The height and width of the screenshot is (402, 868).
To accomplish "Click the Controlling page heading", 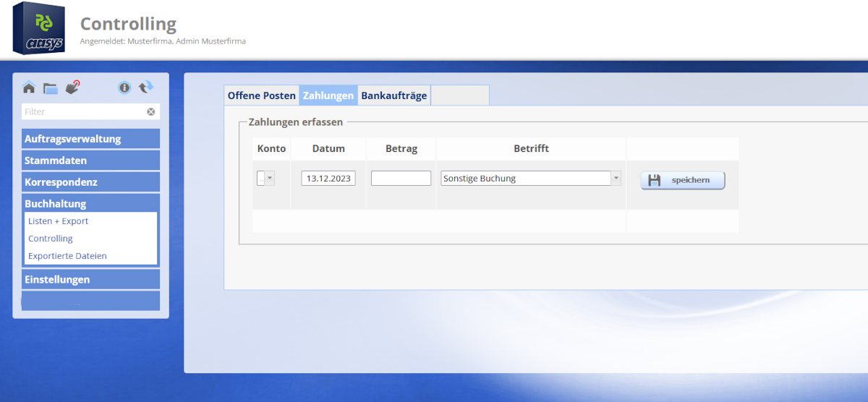I will click(128, 24).
